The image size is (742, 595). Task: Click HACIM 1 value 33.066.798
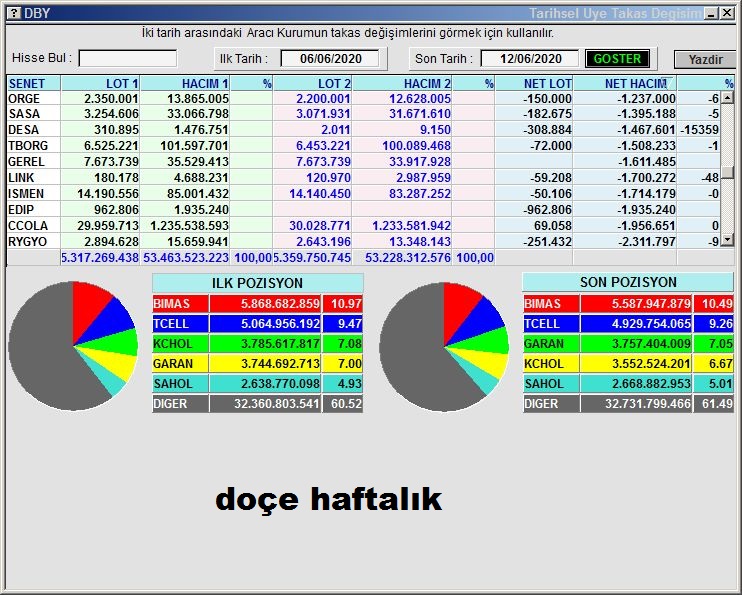click(198, 114)
